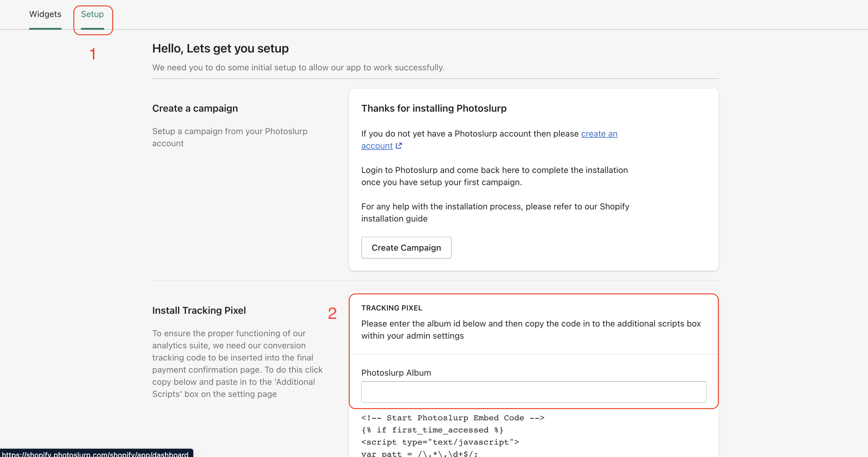Click the external link icon beside account
Viewport: 868px width, 457px height.
399,146
